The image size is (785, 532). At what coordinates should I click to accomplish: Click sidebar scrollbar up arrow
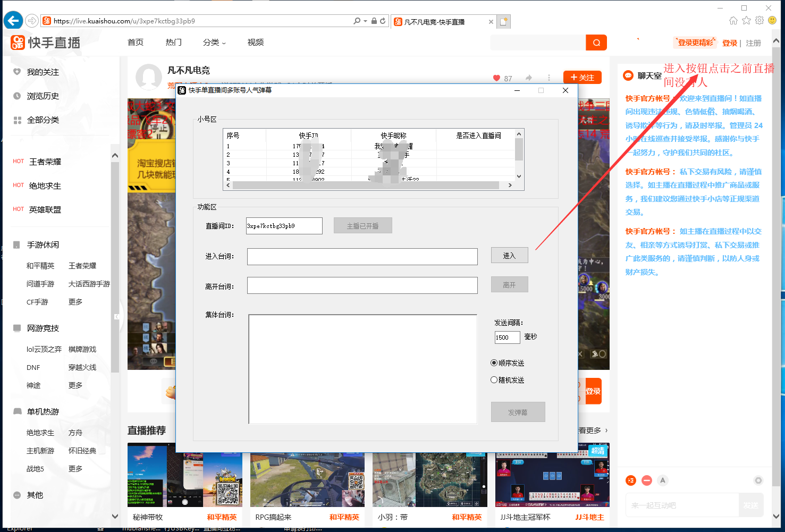115,156
